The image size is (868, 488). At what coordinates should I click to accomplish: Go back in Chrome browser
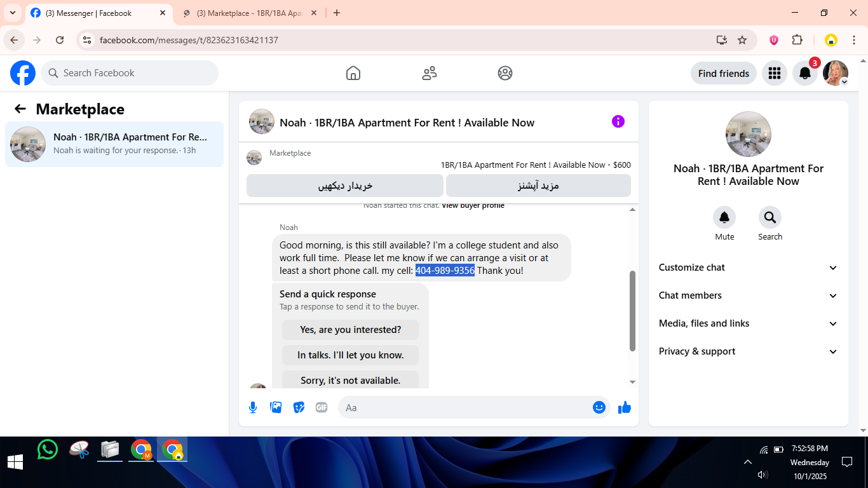click(14, 40)
